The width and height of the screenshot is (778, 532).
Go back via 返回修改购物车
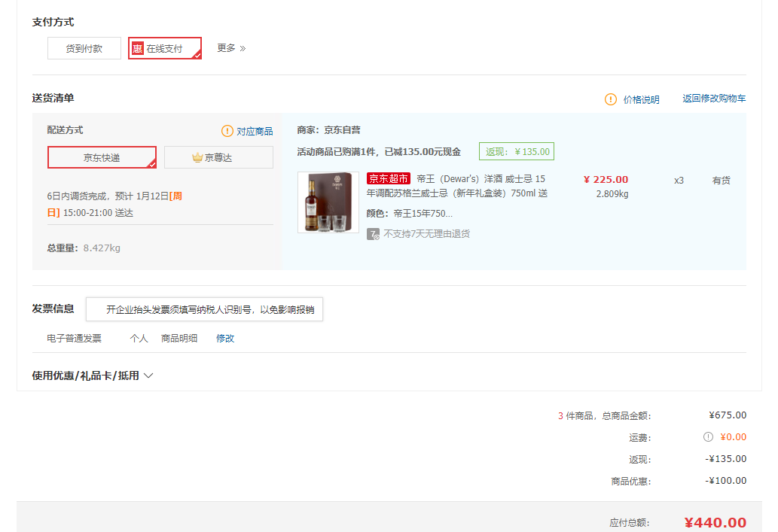pos(714,98)
